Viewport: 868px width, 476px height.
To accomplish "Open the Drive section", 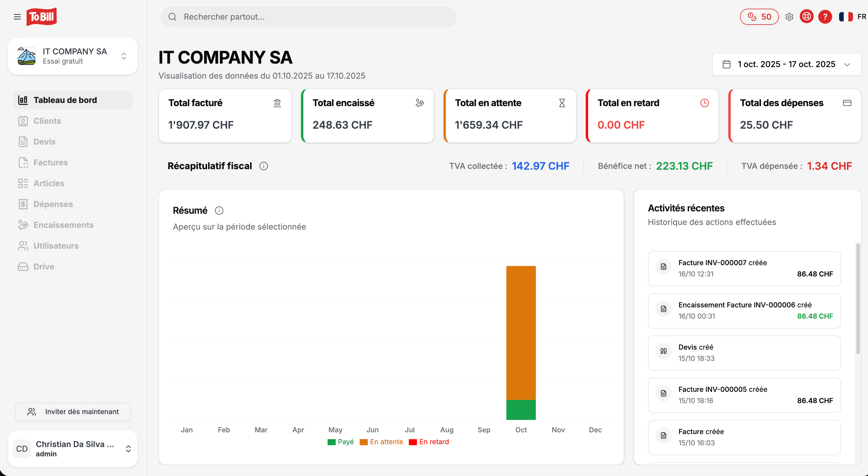I will point(43,266).
